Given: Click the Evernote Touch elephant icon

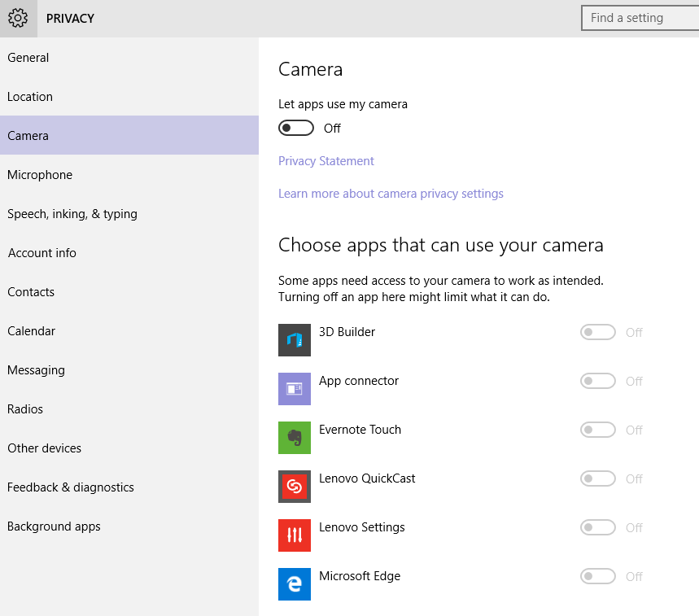Looking at the screenshot, I should tap(295, 438).
